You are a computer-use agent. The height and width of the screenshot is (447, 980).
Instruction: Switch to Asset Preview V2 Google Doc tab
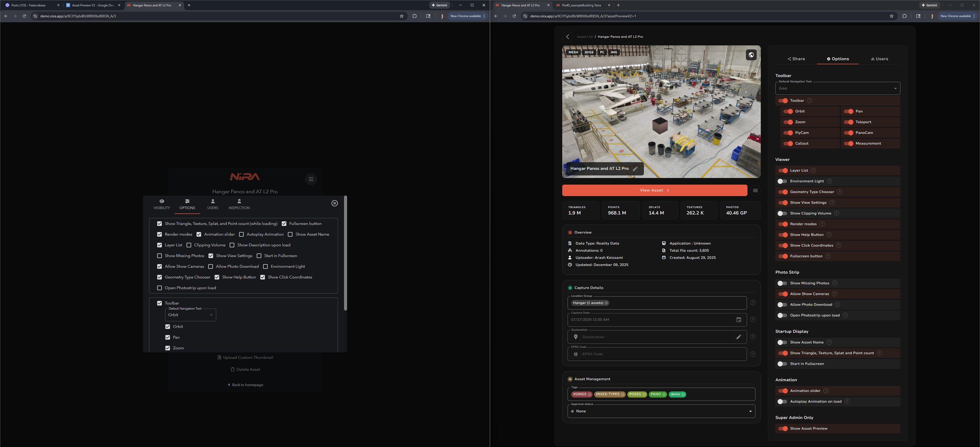[x=93, y=5]
